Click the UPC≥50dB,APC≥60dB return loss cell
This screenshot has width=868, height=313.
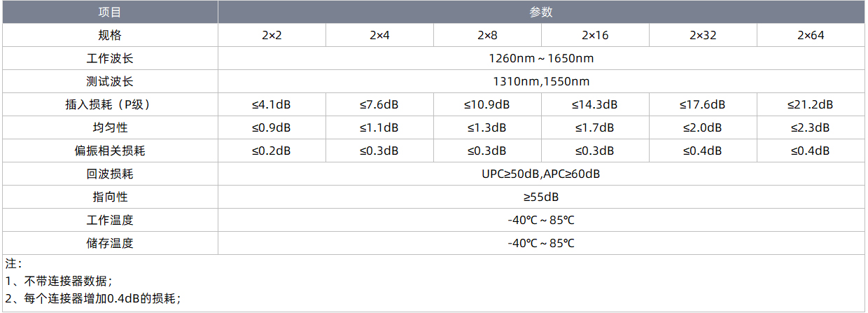coord(541,174)
